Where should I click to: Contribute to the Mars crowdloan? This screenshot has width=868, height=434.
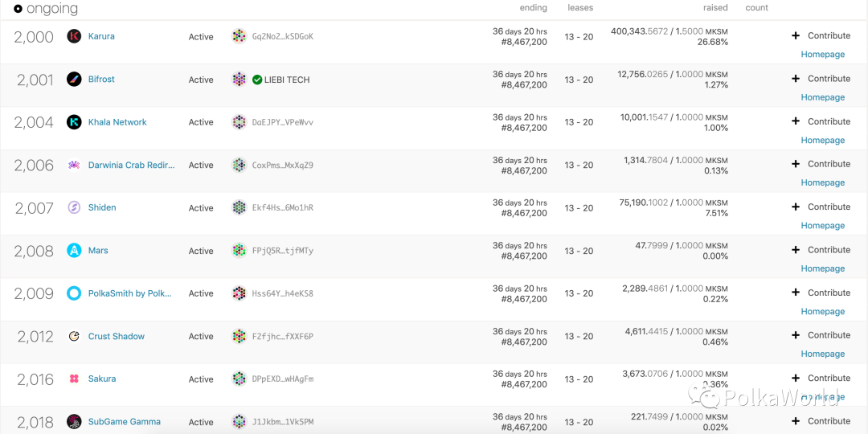click(x=821, y=250)
